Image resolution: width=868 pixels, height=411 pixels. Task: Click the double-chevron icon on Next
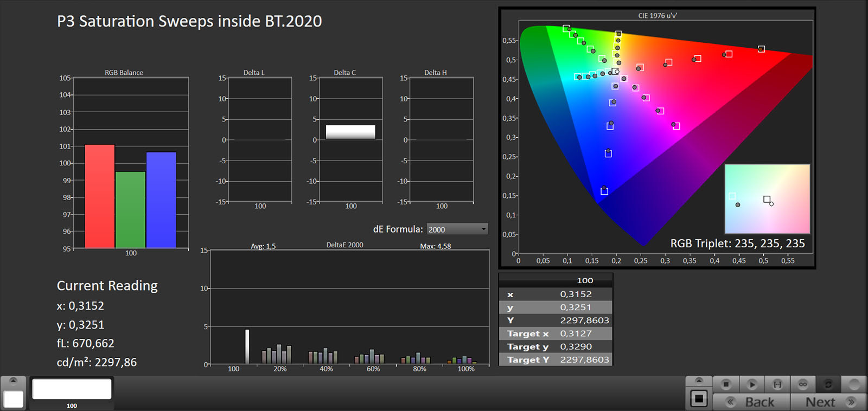pos(851,402)
